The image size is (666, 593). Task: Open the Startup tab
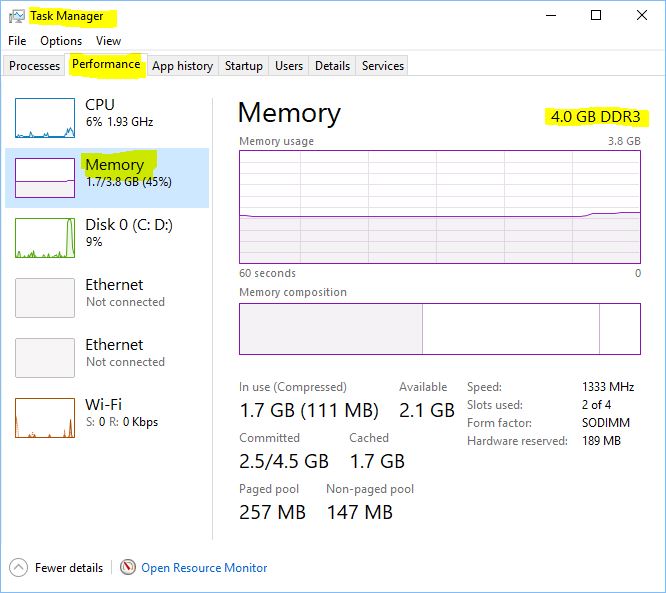tap(244, 66)
